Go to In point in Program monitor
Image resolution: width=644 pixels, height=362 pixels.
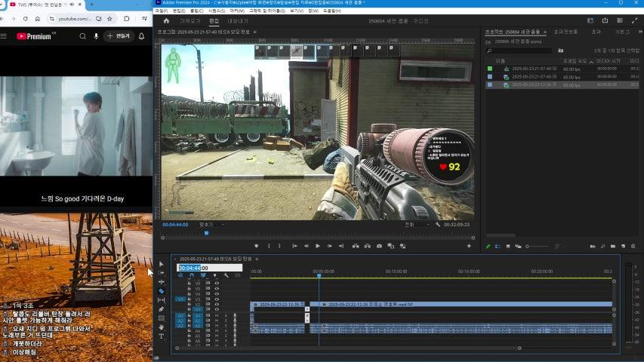pos(294,246)
